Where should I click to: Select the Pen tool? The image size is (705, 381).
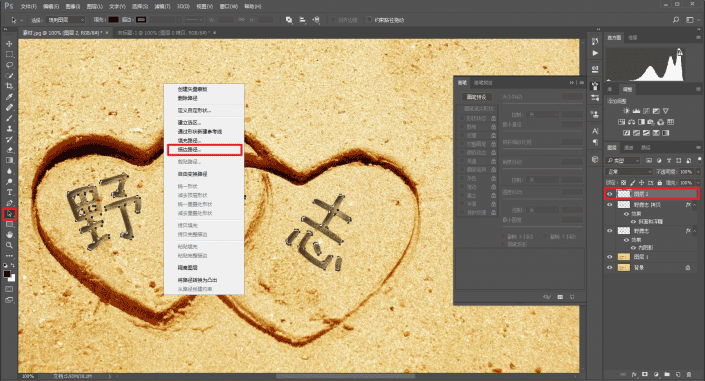[x=9, y=203]
